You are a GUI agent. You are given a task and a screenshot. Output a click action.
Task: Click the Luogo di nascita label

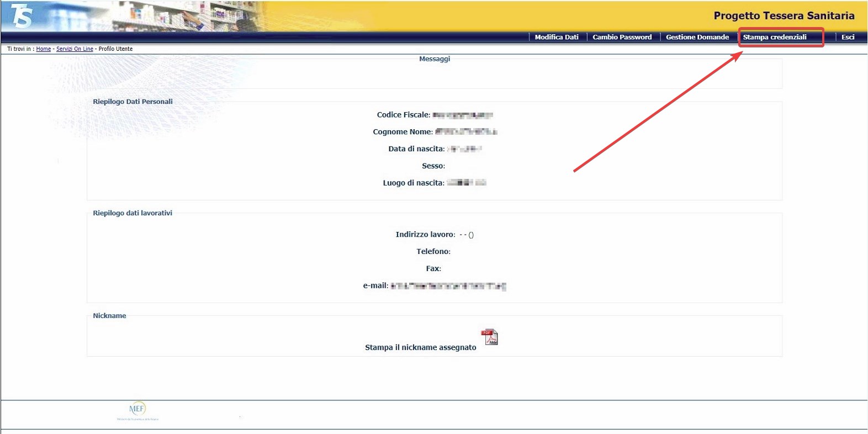[414, 183]
